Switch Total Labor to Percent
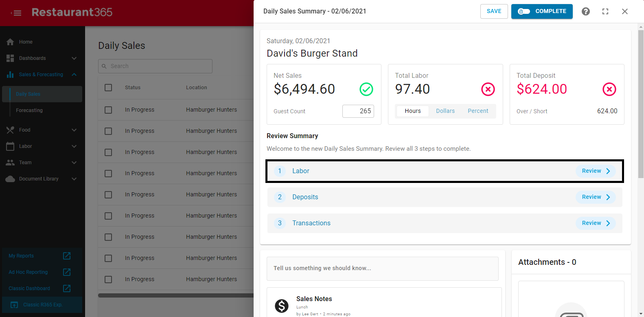Viewport: 644px width, 317px height. (x=478, y=111)
